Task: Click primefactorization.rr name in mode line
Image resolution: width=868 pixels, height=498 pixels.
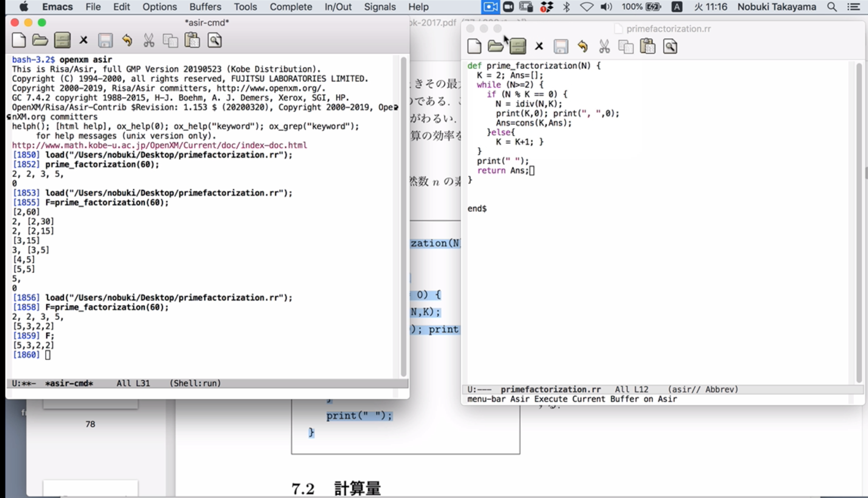Action: [550, 389]
